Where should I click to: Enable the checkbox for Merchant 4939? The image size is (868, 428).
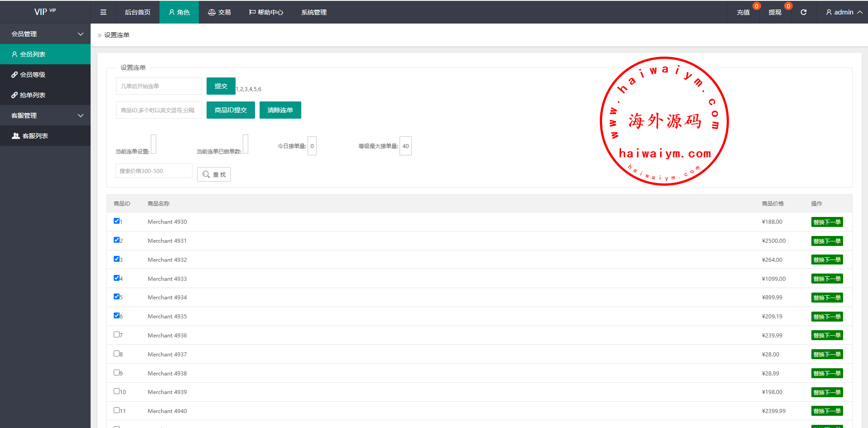click(x=116, y=391)
